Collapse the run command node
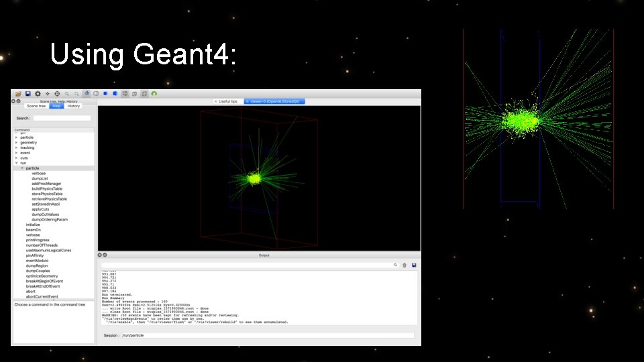The height and width of the screenshot is (362, 644). tap(16, 163)
